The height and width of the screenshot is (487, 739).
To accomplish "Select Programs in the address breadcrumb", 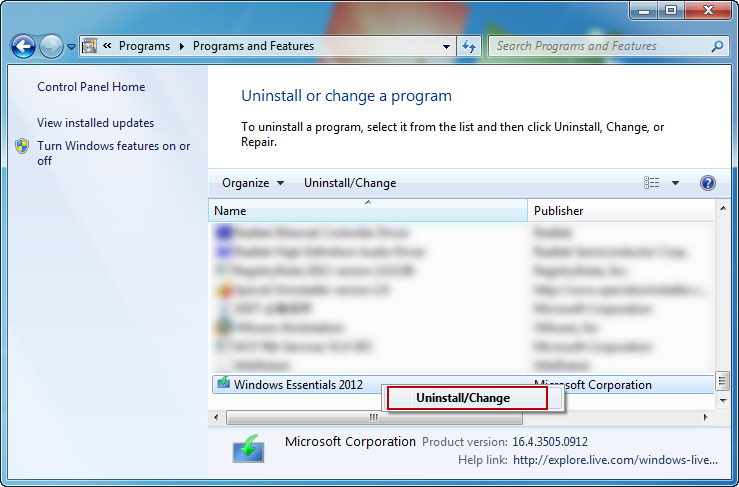I will point(144,46).
